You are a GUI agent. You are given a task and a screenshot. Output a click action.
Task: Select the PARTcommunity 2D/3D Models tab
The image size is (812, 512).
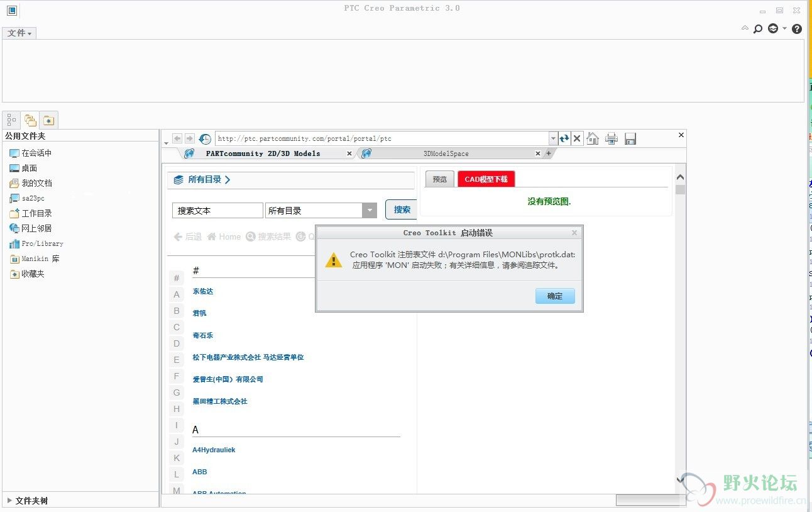click(x=263, y=153)
